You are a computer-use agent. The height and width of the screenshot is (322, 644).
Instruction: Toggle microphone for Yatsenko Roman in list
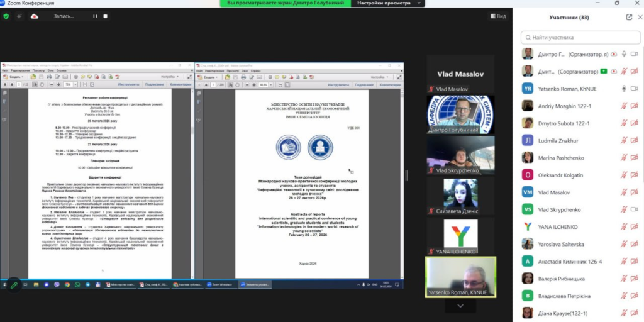click(625, 88)
